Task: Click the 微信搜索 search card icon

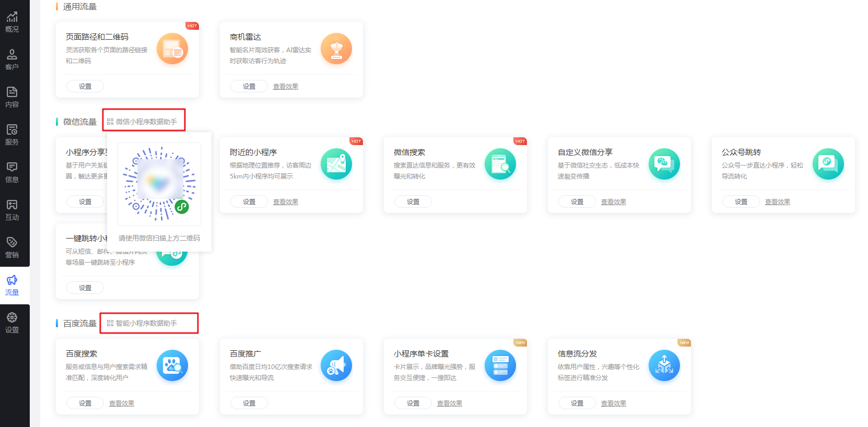Action: tap(500, 164)
